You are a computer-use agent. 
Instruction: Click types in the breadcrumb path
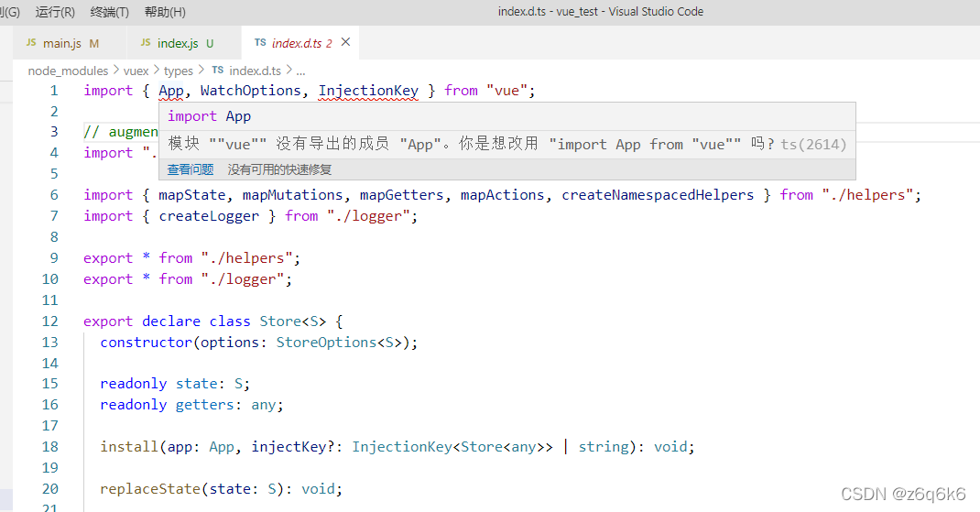(178, 71)
